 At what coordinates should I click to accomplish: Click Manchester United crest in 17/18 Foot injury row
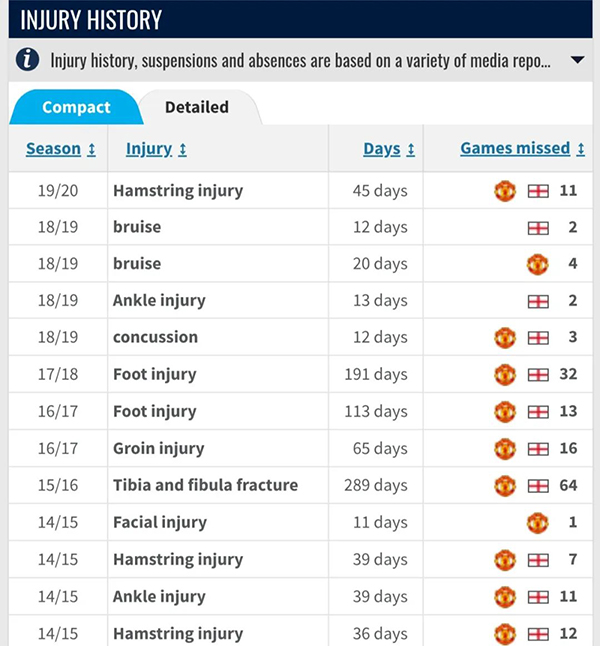[x=505, y=375]
